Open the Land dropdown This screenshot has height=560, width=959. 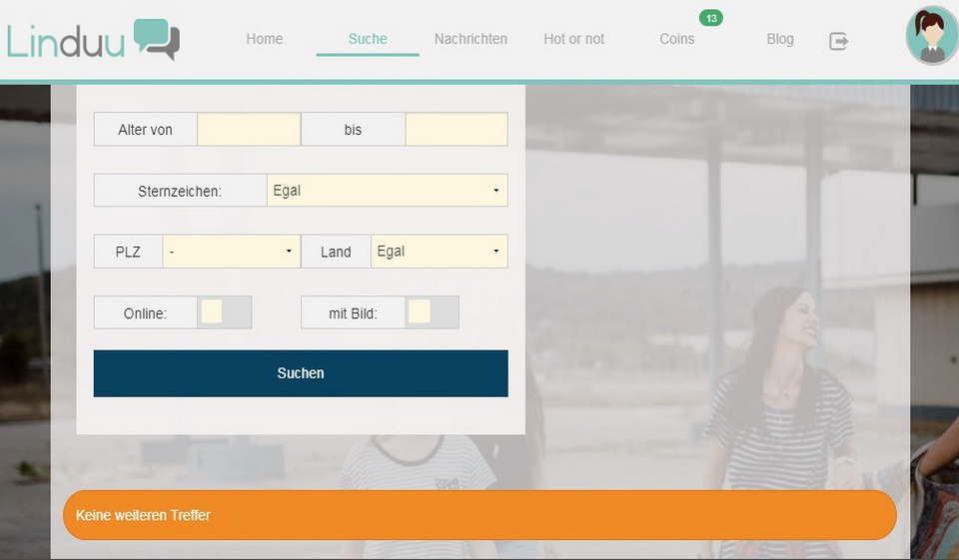(439, 252)
